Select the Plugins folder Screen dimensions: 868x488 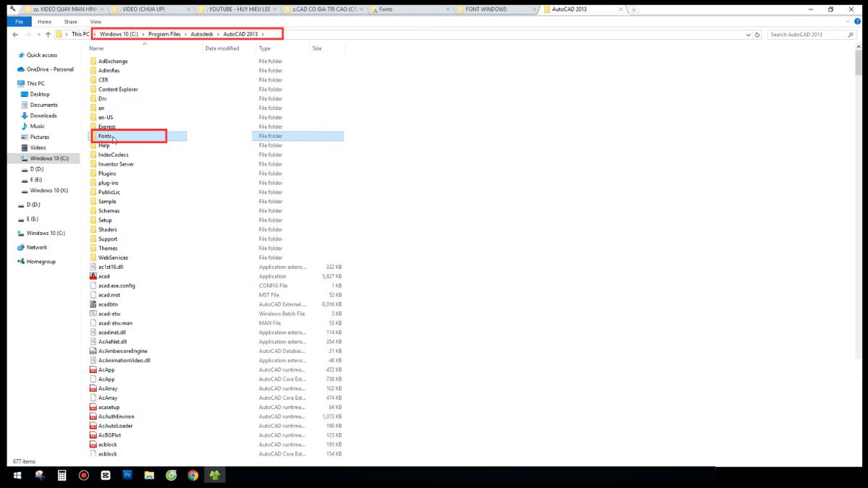coord(107,174)
